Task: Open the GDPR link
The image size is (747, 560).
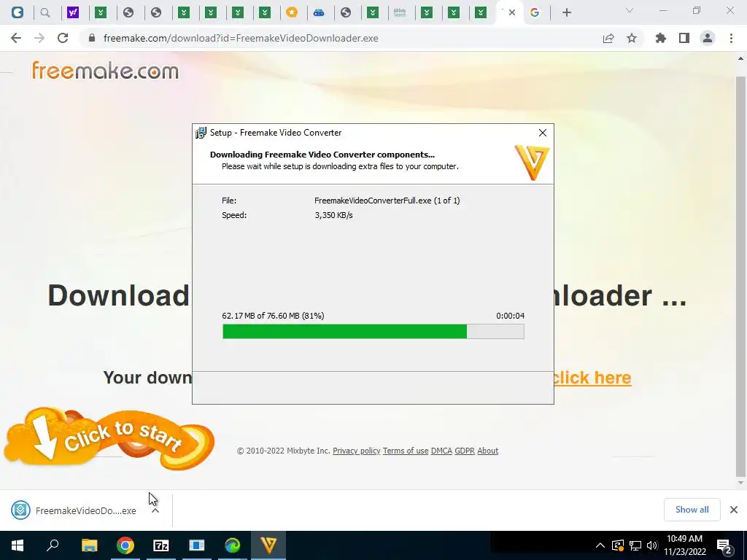Action: click(465, 451)
